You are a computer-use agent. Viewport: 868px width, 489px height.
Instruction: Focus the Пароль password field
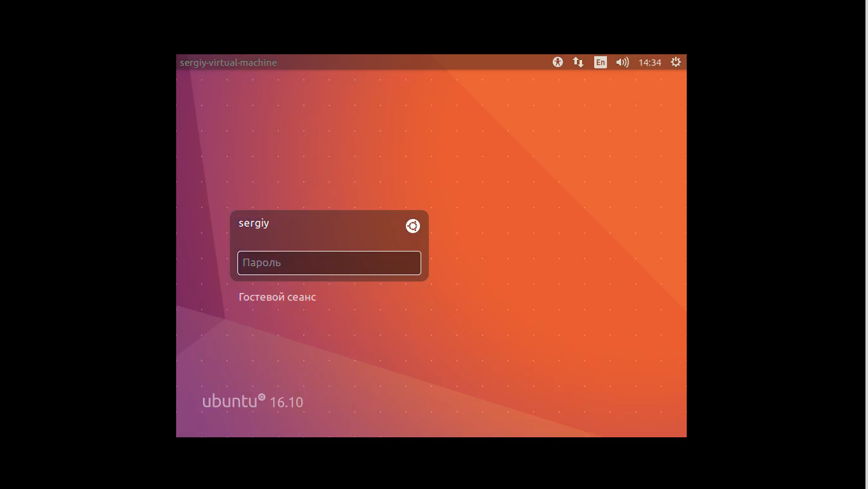coord(329,263)
